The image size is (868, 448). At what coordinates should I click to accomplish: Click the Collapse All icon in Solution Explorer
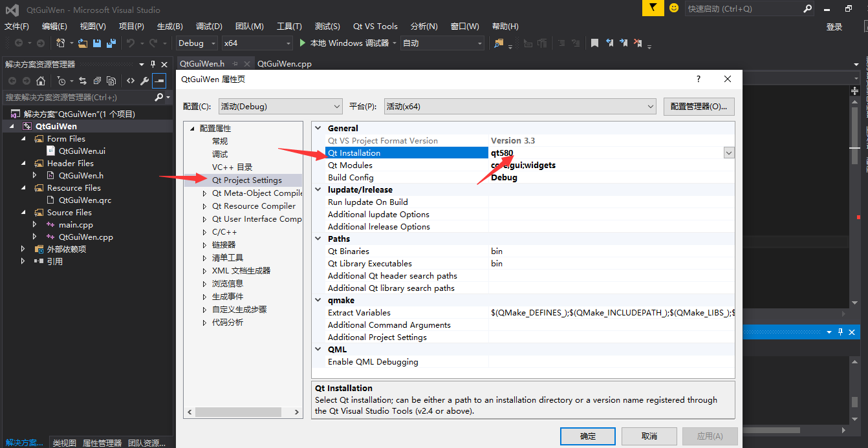click(97, 81)
